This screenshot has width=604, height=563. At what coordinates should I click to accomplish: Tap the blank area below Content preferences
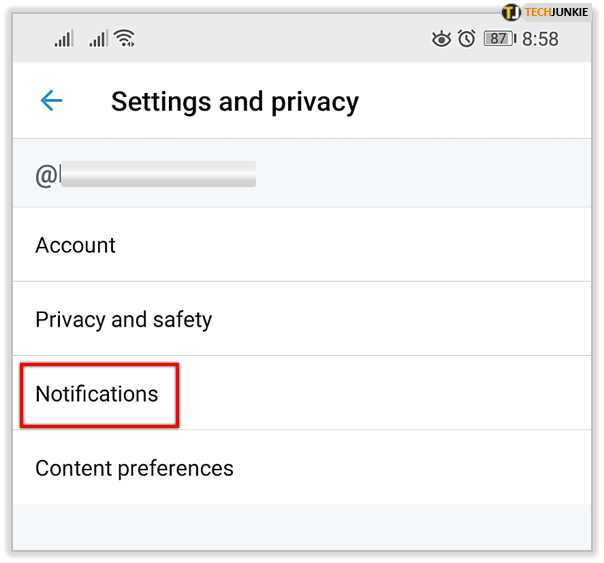point(300,525)
